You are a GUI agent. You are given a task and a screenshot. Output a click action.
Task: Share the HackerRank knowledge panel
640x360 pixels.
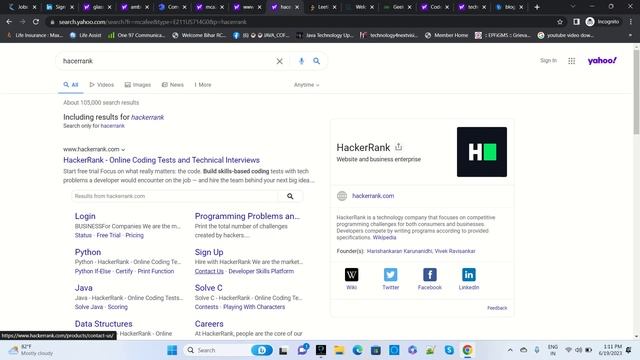click(x=399, y=147)
